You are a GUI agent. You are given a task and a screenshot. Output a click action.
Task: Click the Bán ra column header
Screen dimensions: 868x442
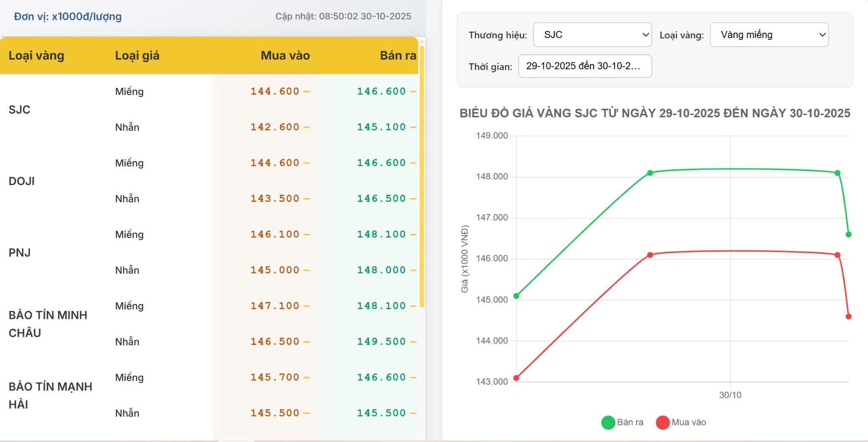pos(398,56)
